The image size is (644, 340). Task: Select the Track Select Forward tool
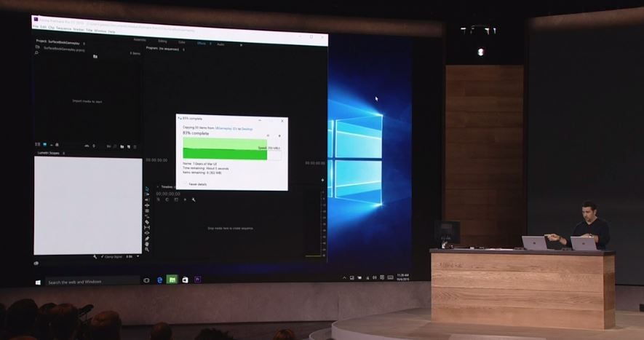tap(147, 194)
